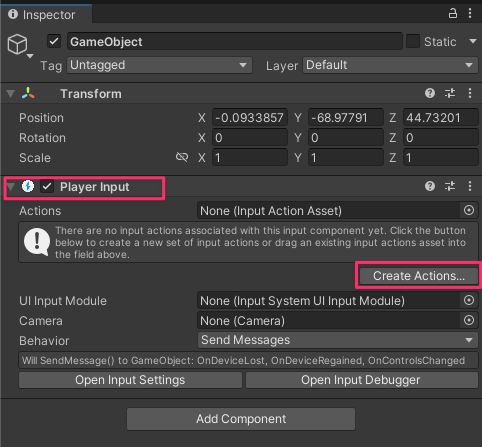Open the Behavior dropdown showing Send Messages
Screen dimensions: 482x447
pos(338,340)
